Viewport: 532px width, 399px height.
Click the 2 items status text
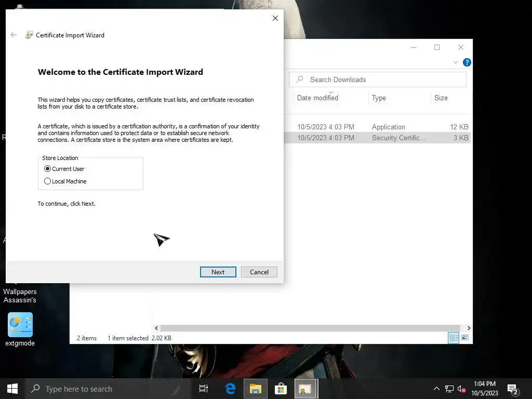[87, 338]
